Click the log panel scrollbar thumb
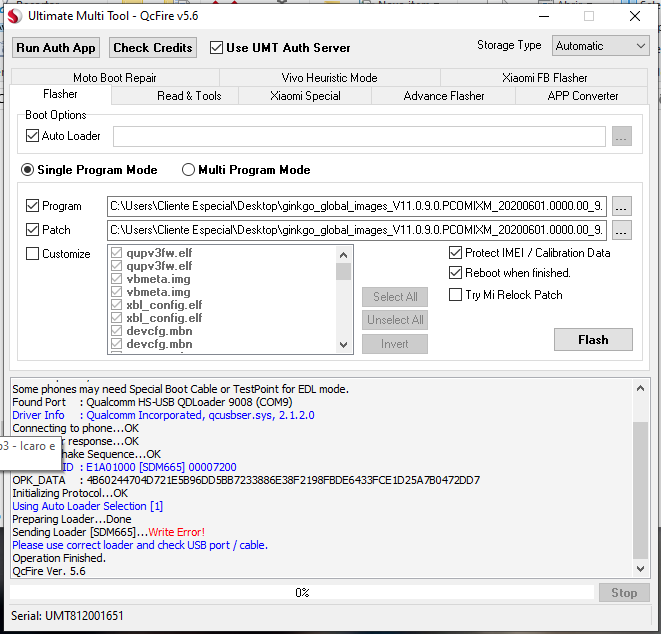 tap(640, 490)
